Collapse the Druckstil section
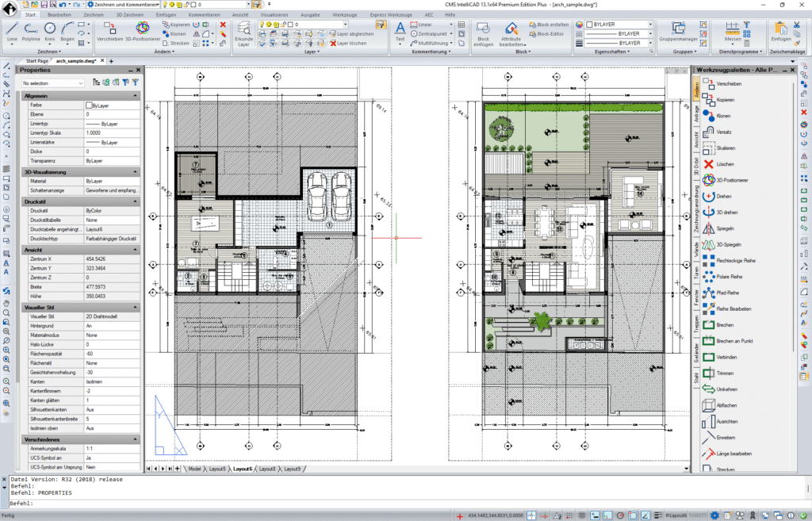Screen dimensions: 812x521 136,201
